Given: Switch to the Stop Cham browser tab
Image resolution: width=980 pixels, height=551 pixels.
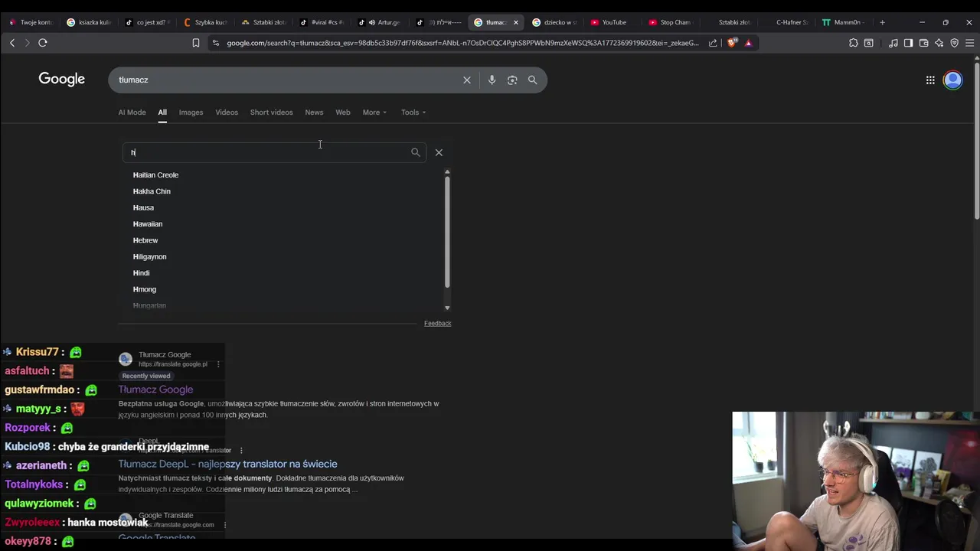Looking at the screenshot, I should click(671, 22).
